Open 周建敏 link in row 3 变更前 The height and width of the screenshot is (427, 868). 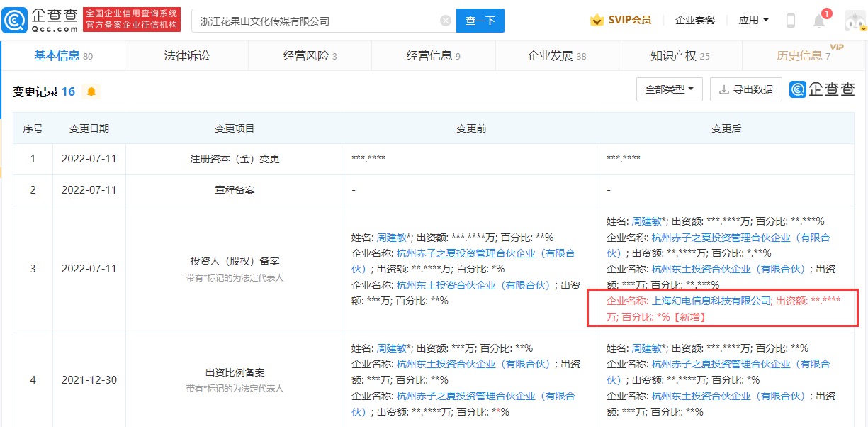[393, 237]
